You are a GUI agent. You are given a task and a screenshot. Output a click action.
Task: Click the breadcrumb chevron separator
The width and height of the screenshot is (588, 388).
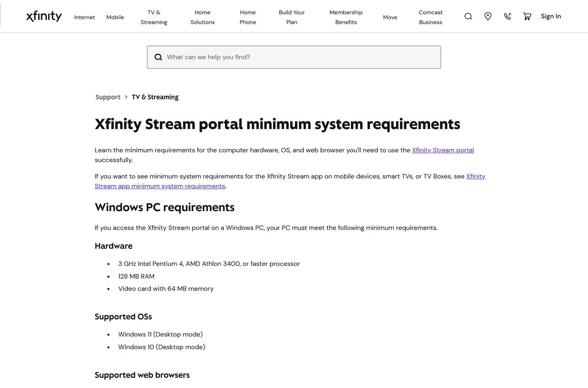tap(126, 97)
